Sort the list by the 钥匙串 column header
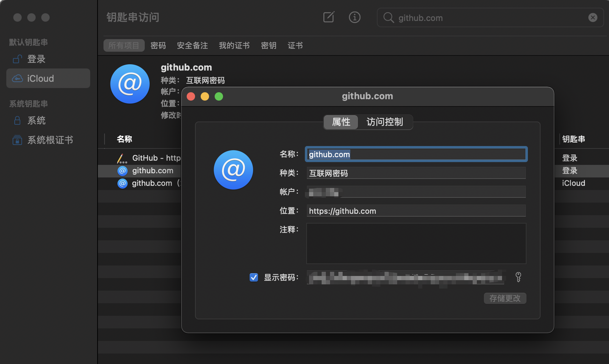The width and height of the screenshot is (609, 364). pyautogui.click(x=573, y=139)
